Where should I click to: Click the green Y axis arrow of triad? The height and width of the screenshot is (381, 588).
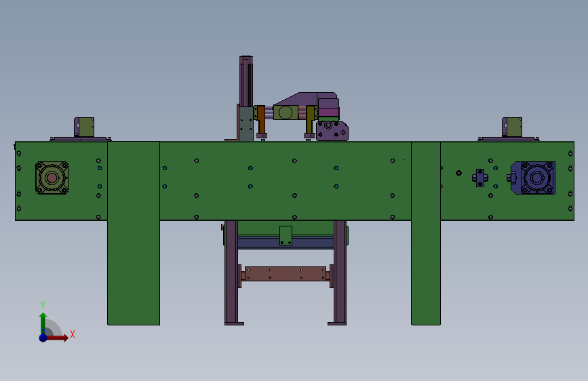click(43, 323)
